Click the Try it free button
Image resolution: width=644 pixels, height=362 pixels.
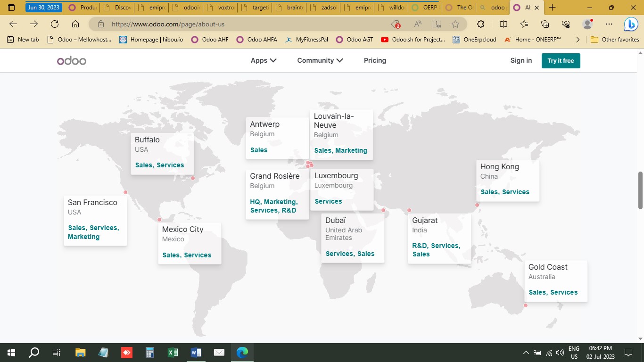coord(561,61)
